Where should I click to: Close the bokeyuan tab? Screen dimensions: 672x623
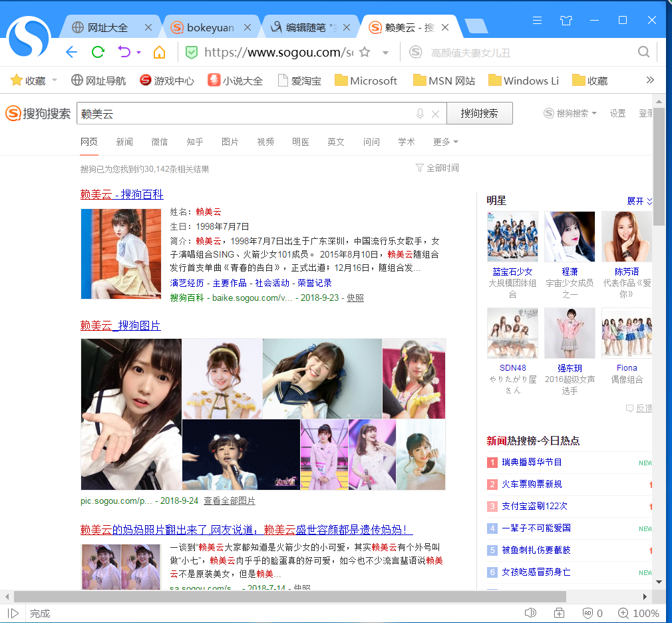pos(248,27)
